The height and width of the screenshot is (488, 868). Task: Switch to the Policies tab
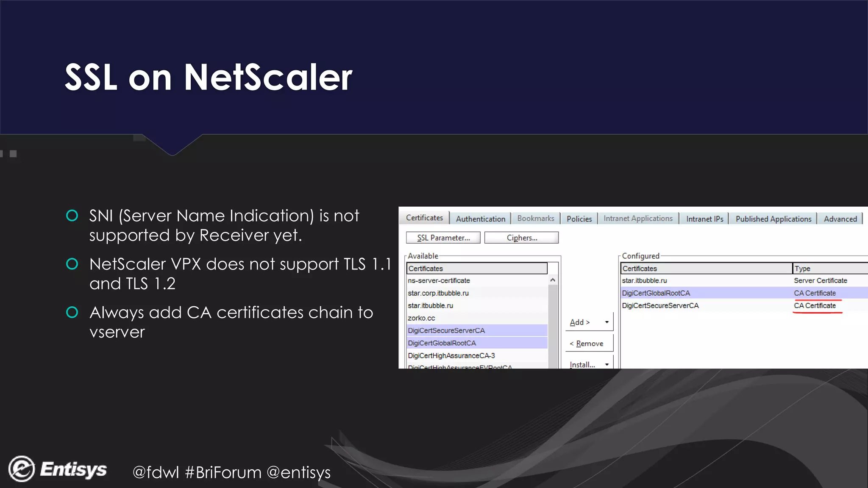point(579,219)
